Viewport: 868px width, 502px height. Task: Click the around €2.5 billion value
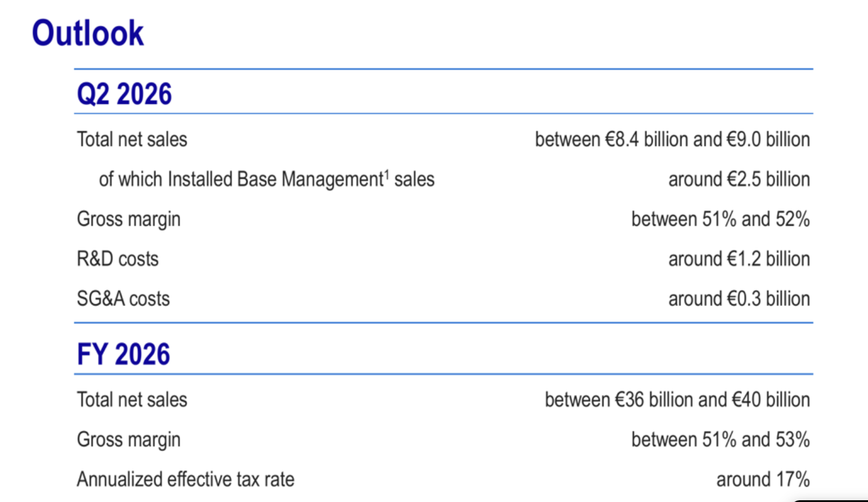739,179
